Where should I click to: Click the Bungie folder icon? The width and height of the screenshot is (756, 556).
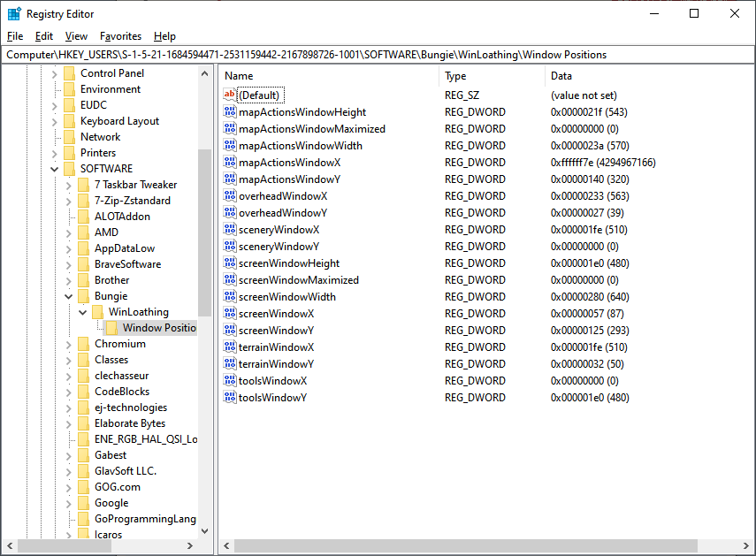pyautogui.click(x=83, y=296)
